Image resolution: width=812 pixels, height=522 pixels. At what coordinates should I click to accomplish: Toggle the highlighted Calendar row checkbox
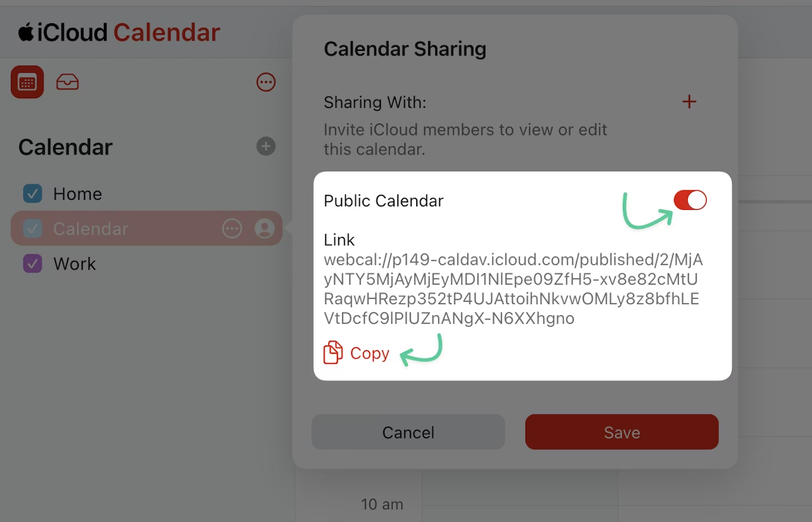[32, 228]
